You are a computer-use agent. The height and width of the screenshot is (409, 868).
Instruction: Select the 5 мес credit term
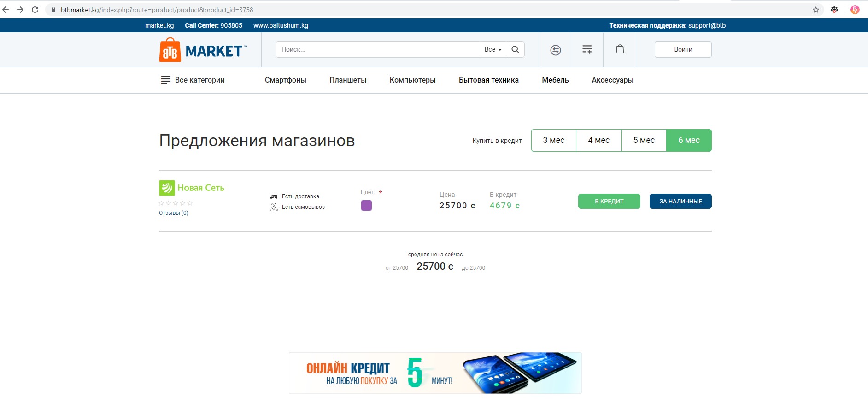(x=644, y=140)
